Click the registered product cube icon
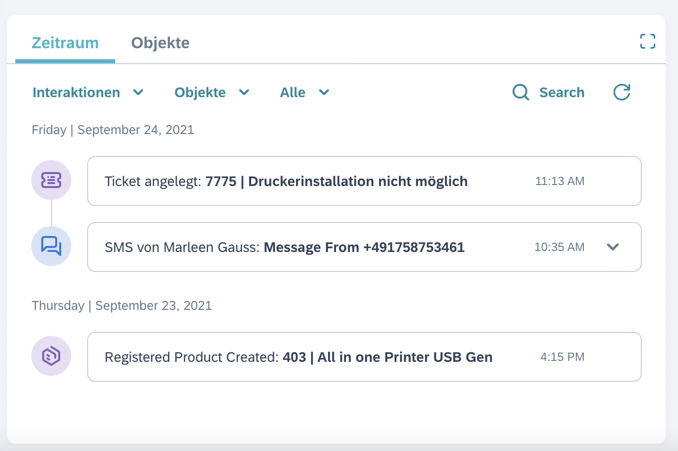 [51, 356]
